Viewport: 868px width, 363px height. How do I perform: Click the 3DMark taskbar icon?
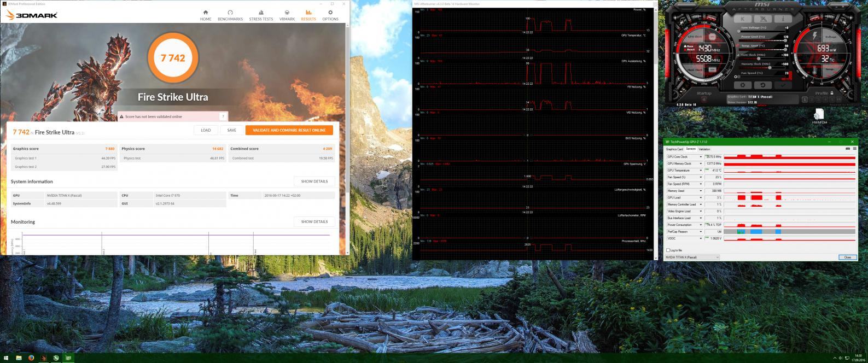[44, 358]
